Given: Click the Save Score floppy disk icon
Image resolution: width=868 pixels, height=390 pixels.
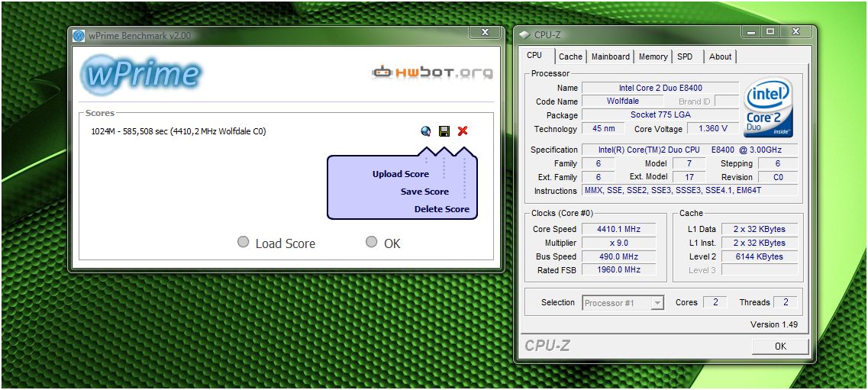Looking at the screenshot, I should pyautogui.click(x=444, y=131).
